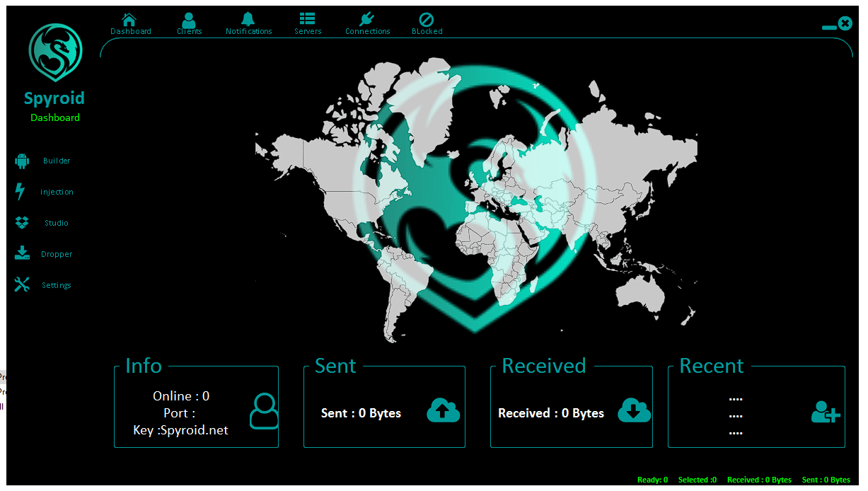Open the Blocked prohibition icon

pyautogui.click(x=427, y=19)
